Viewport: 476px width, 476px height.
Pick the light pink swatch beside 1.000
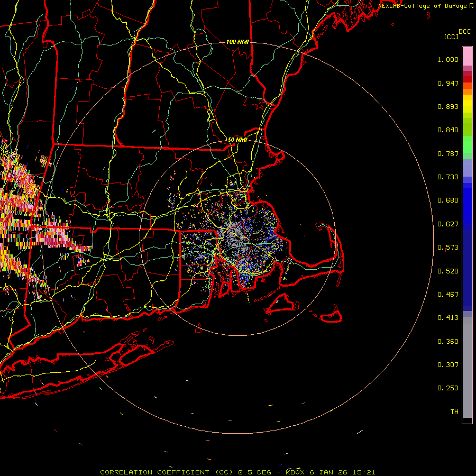pyautogui.click(x=467, y=57)
